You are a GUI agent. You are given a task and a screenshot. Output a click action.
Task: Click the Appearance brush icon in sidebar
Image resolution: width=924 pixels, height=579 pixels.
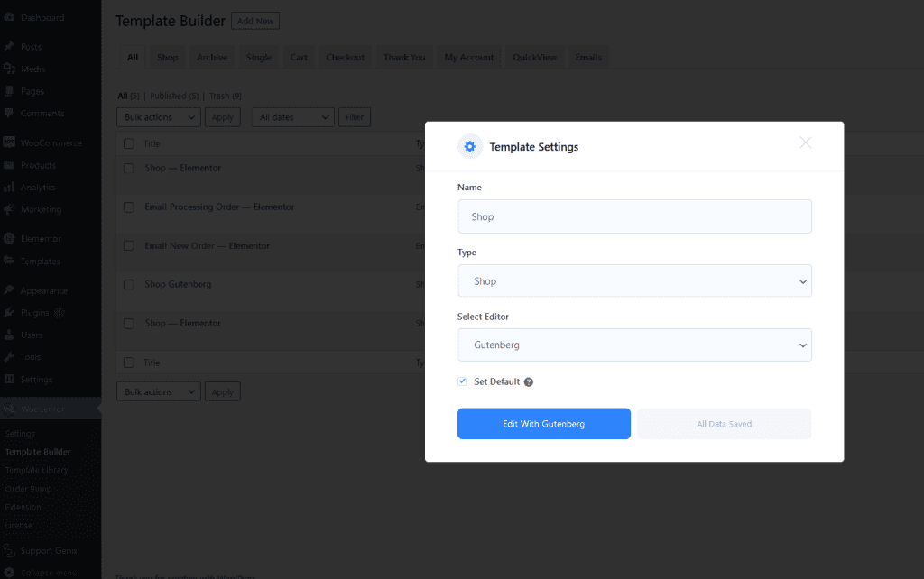point(9,290)
